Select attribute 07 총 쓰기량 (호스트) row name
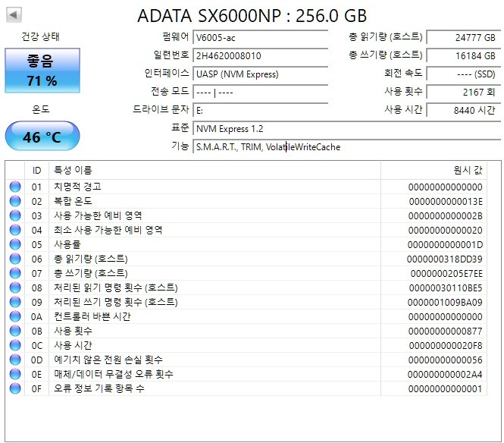 tap(91, 273)
